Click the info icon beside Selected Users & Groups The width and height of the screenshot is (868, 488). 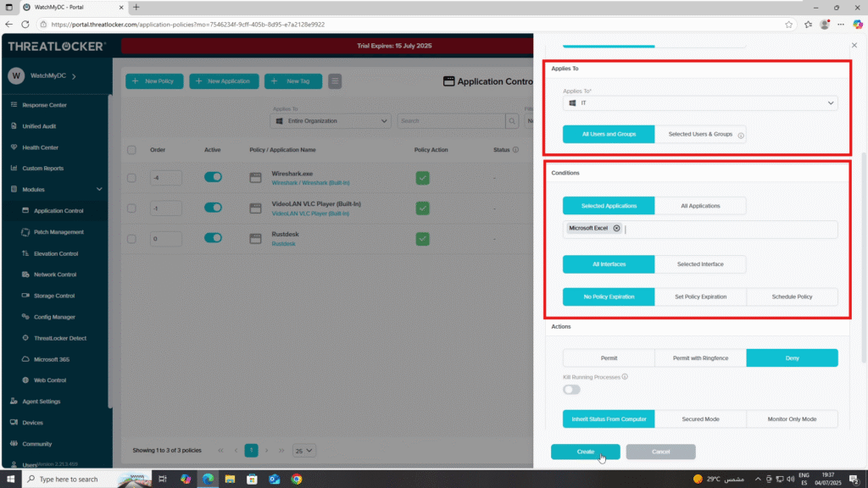[x=741, y=135]
